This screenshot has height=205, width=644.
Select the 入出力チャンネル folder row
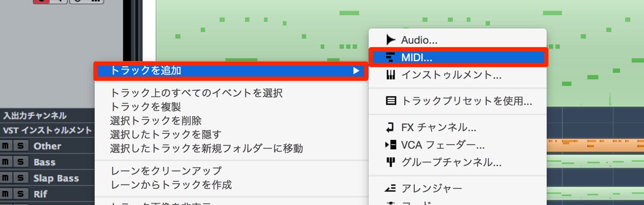pos(47,115)
